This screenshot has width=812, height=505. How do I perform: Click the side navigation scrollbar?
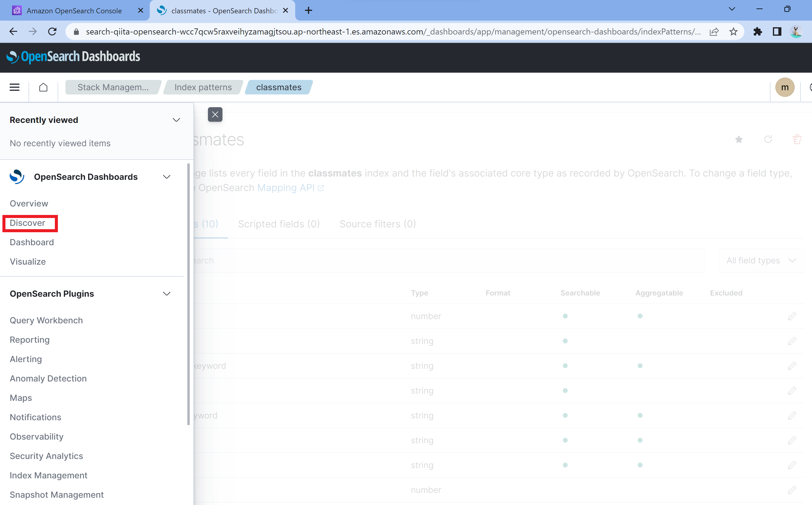[189, 294]
